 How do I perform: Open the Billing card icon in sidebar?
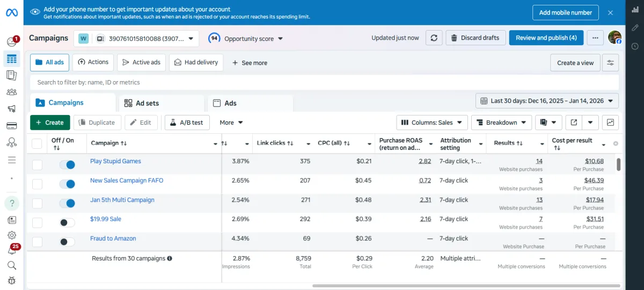click(x=11, y=126)
